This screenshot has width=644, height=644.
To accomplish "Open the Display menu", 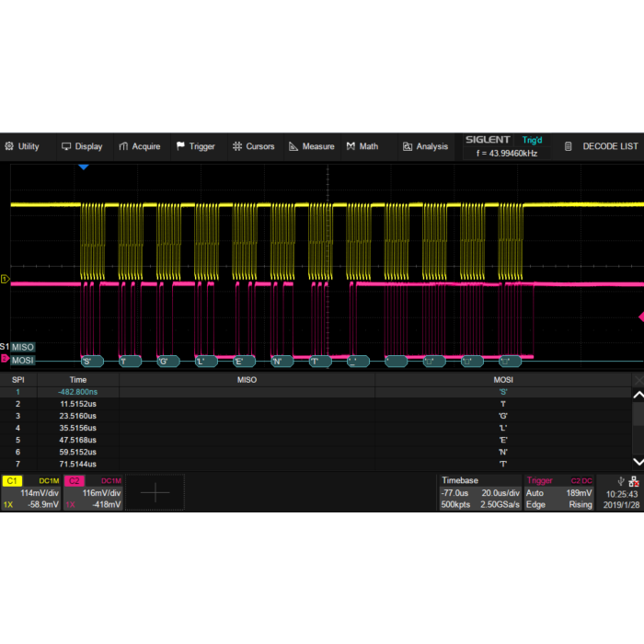I will pos(82,146).
